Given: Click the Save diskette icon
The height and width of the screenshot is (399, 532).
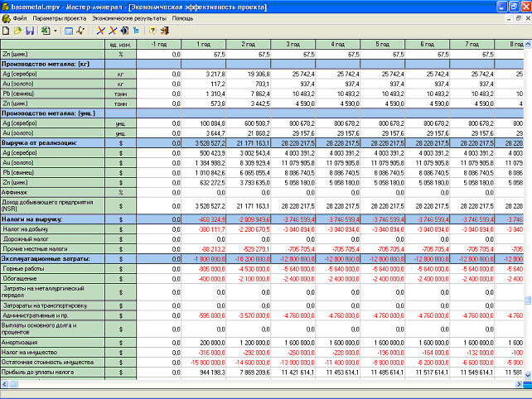Looking at the screenshot, I should coord(30,31).
